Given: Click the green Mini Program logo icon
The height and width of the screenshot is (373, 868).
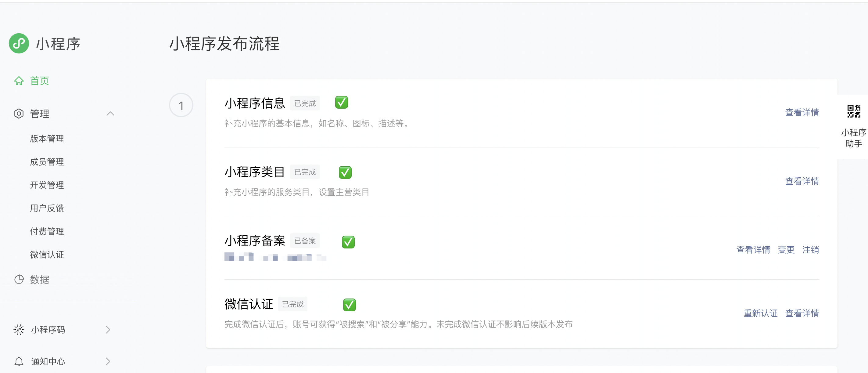Looking at the screenshot, I should coord(19,44).
